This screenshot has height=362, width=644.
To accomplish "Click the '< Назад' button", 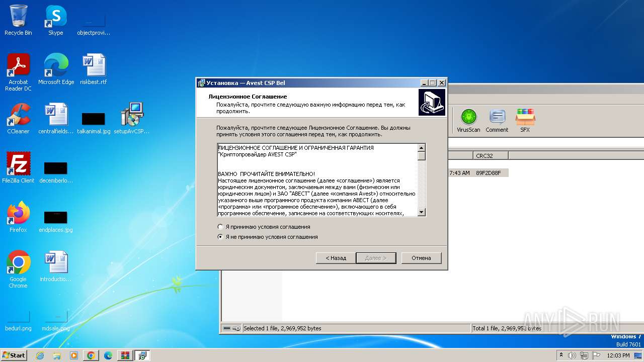I will tap(336, 258).
